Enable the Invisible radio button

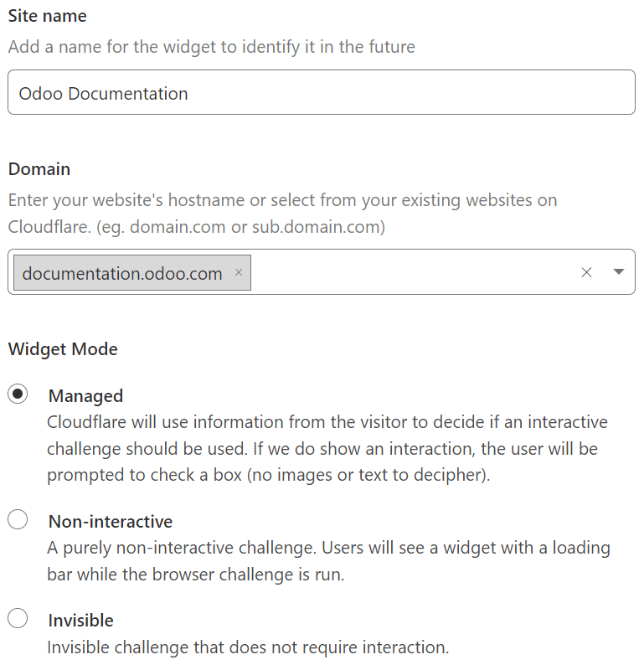click(x=18, y=619)
